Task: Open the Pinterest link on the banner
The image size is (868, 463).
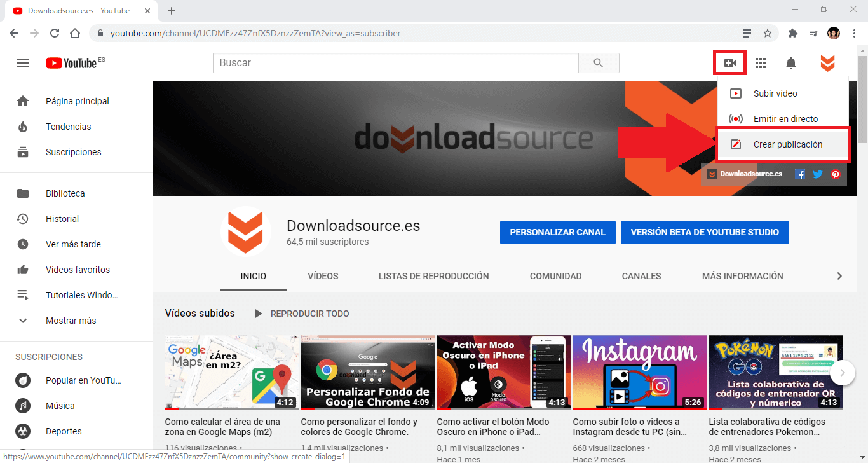Action: 836,174
